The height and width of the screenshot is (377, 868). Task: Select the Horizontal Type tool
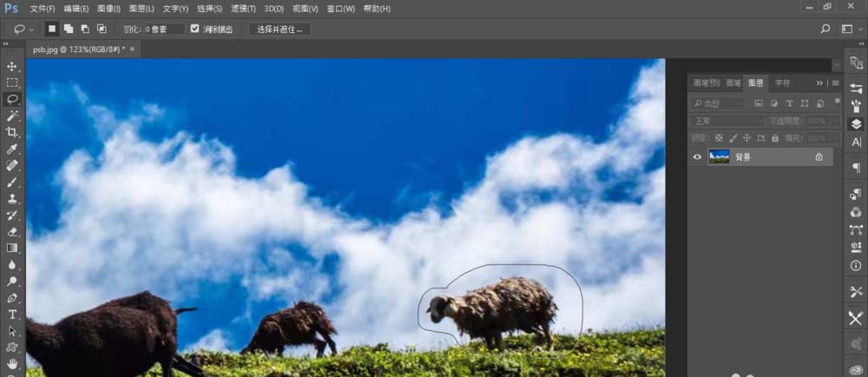[12, 314]
